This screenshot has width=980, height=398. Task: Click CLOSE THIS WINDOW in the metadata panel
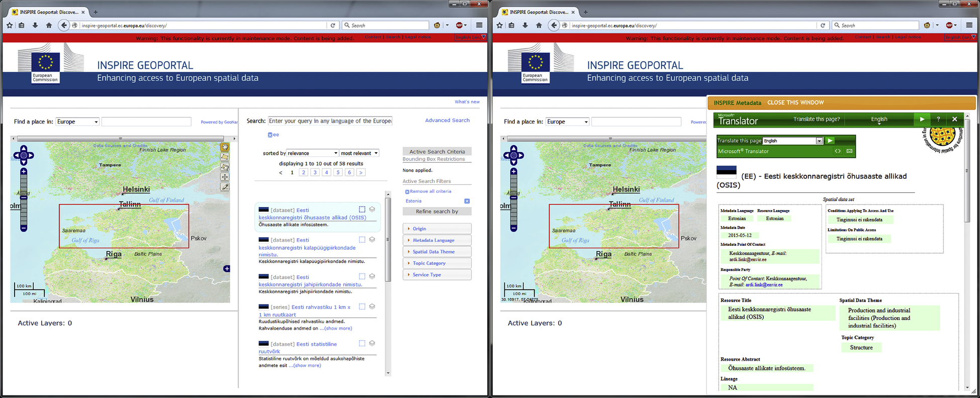(795, 103)
